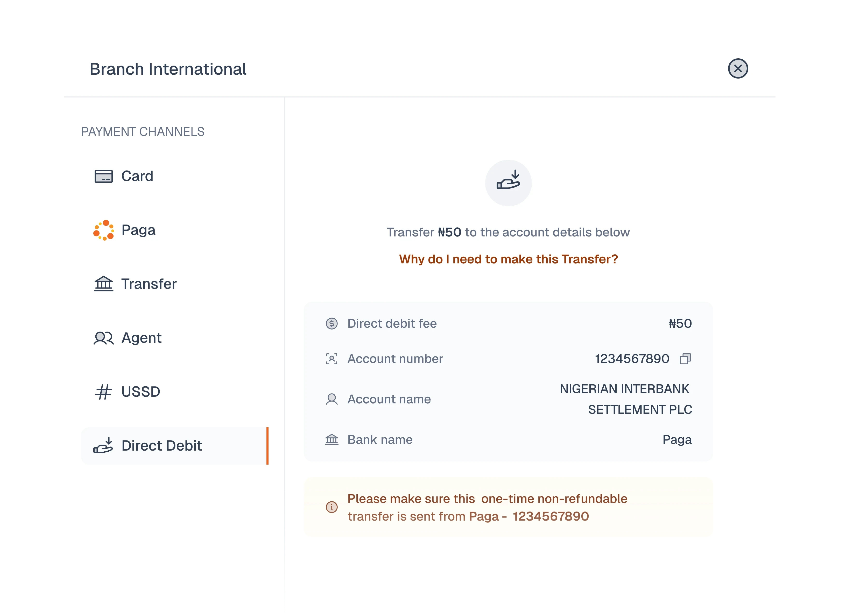Image resolution: width=846 pixels, height=616 pixels.
Task: Click the Agent people icon
Action: (103, 338)
